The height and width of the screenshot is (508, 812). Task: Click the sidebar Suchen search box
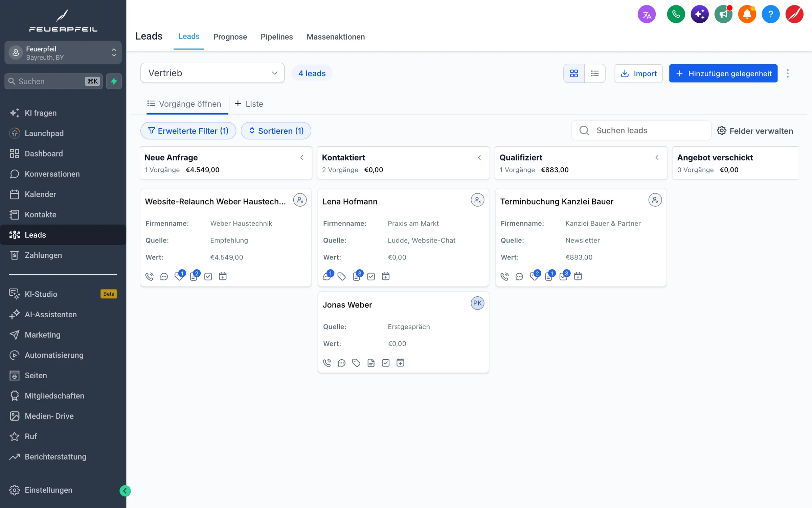(53, 81)
